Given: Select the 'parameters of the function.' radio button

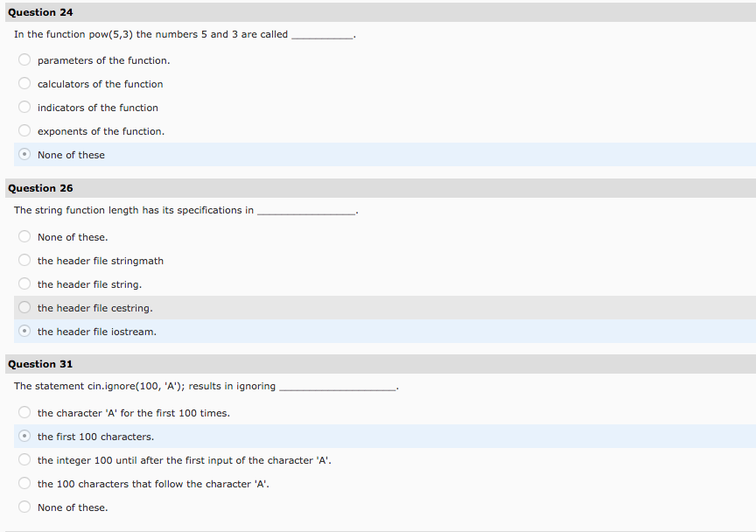Looking at the screenshot, I should (x=24, y=59).
